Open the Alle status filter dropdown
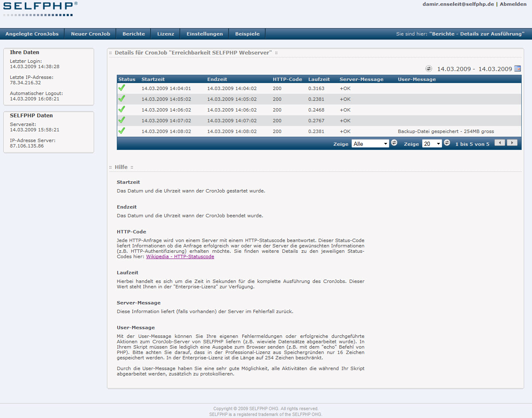 click(370, 144)
